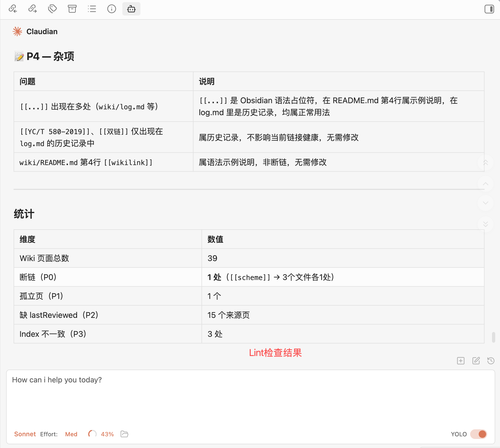This screenshot has height=448, width=500.
Task: Open the backlinks icon in toolbar
Action: click(13, 9)
